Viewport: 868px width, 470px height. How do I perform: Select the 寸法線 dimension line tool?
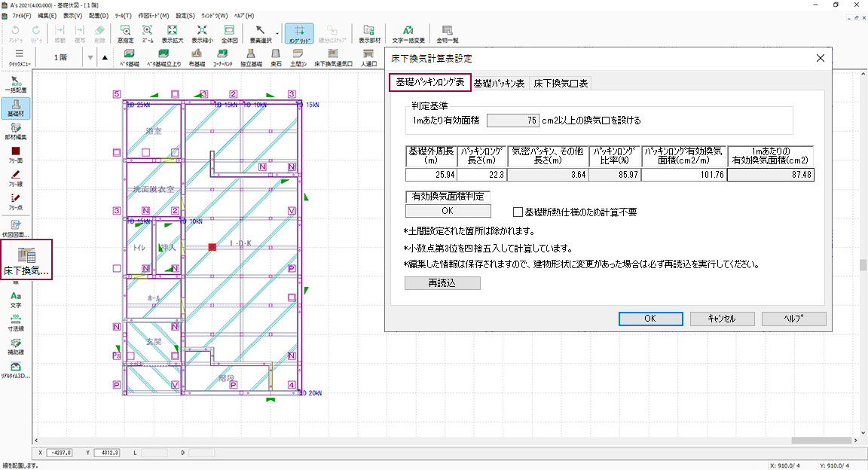pyautogui.click(x=16, y=322)
